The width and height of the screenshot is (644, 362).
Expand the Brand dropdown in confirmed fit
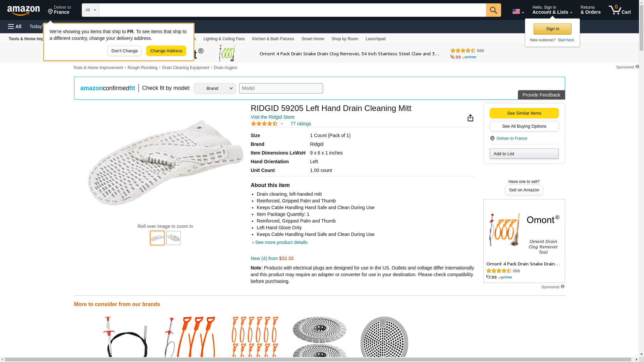click(x=215, y=88)
